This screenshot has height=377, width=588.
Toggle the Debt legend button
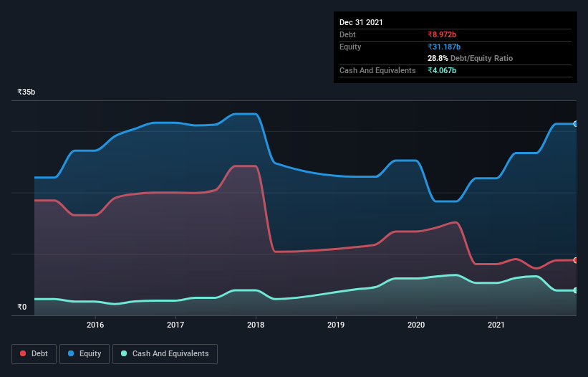34,354
